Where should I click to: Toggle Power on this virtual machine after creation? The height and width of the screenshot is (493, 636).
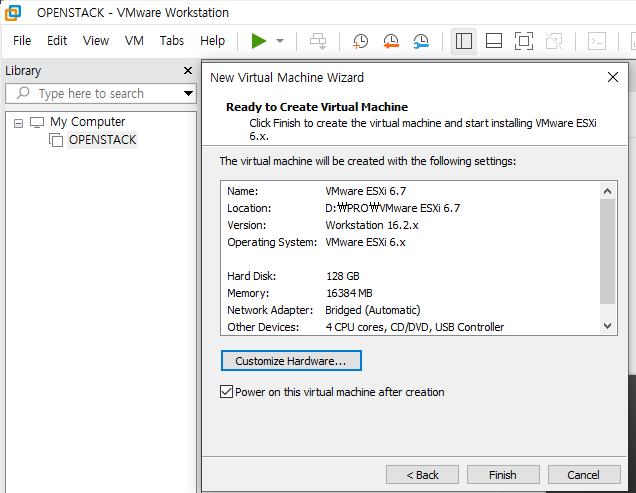[226, 392]
